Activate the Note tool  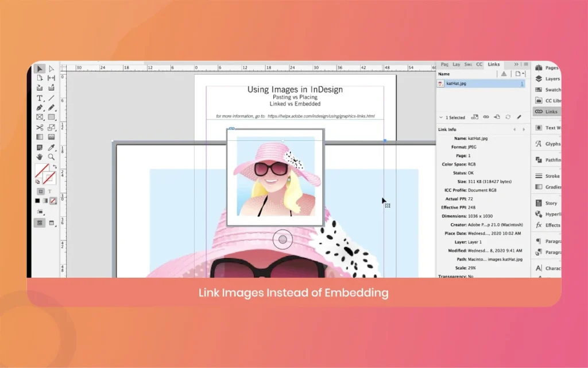40,147
